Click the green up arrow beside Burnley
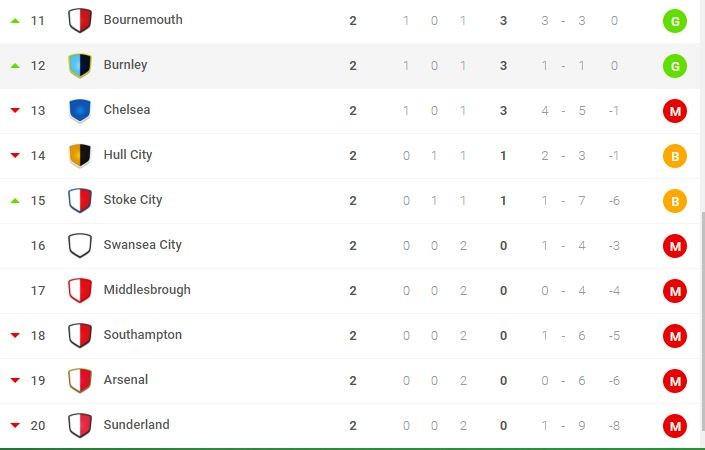 (15, 66)
